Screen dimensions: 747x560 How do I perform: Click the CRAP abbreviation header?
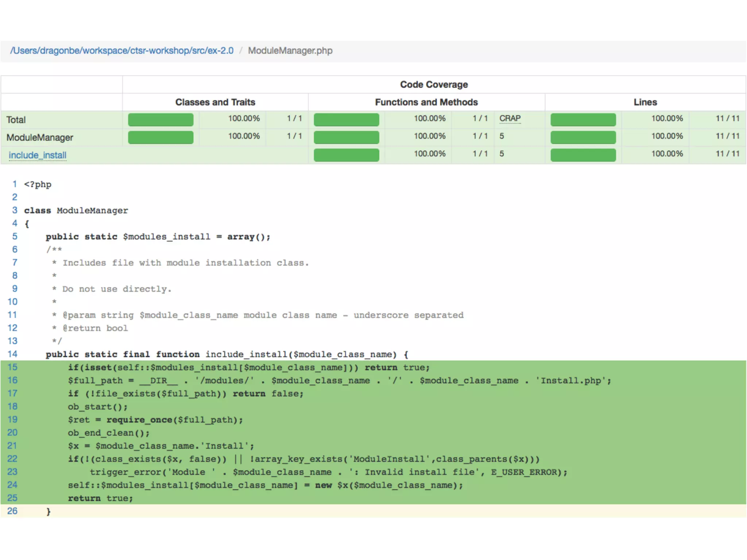[x=510, y=118]
